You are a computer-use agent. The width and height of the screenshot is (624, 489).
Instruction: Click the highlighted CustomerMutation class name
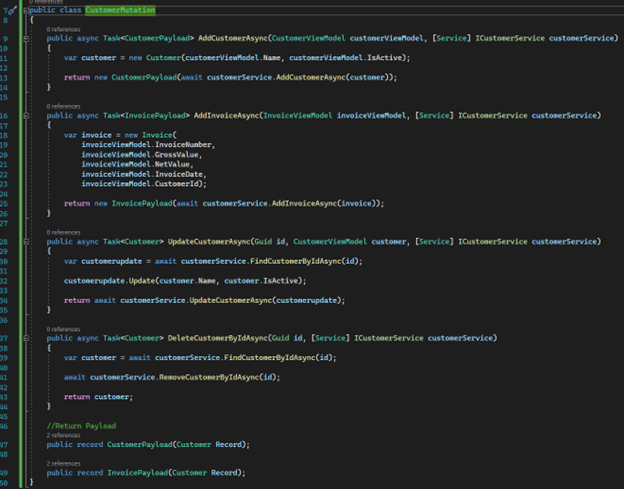119,9
